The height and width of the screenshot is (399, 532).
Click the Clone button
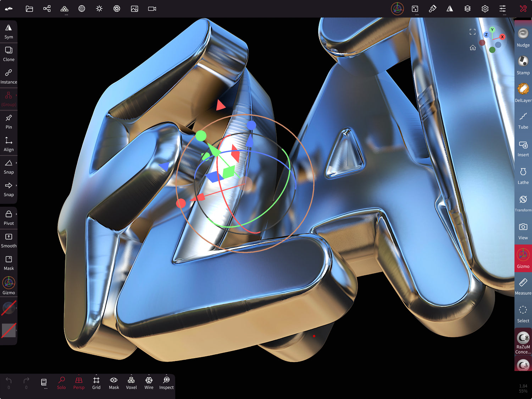point(9,54)
